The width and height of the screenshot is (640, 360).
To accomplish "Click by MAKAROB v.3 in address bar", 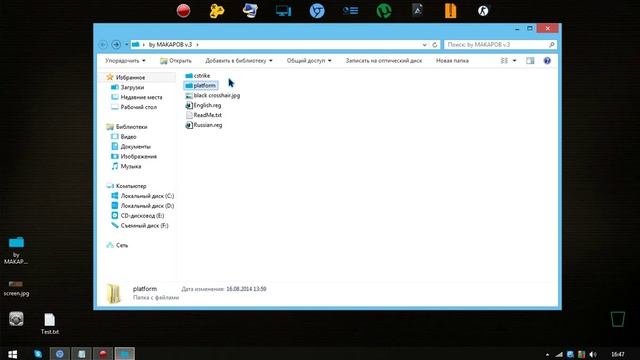I will [x=170, y=44].
